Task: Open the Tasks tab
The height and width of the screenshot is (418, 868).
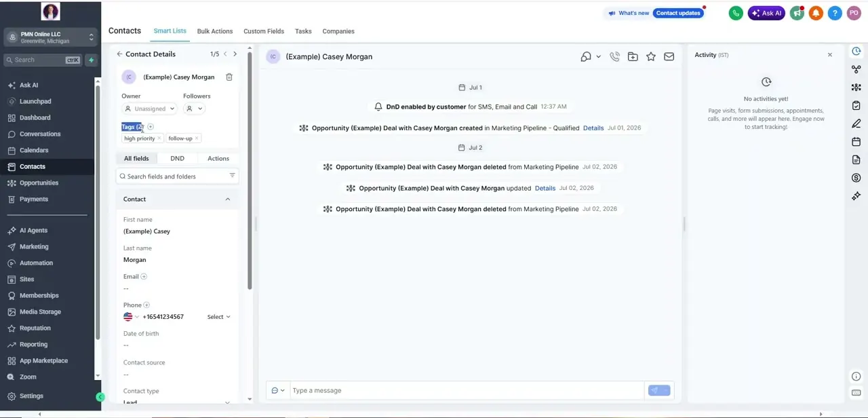Action: tap(303, 31)
